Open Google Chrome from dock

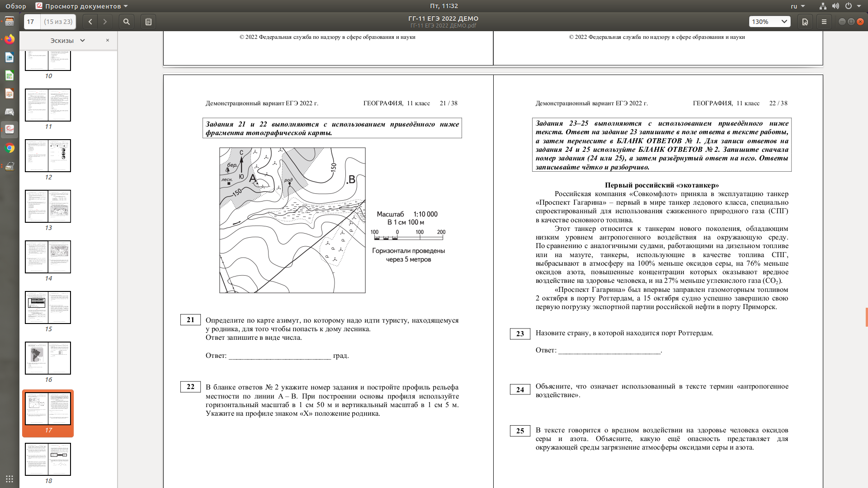(x=9, y=148)
